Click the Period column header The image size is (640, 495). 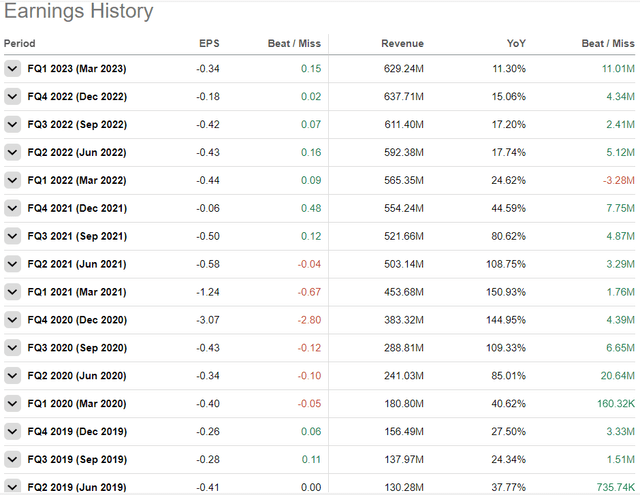tap(20, 44)
